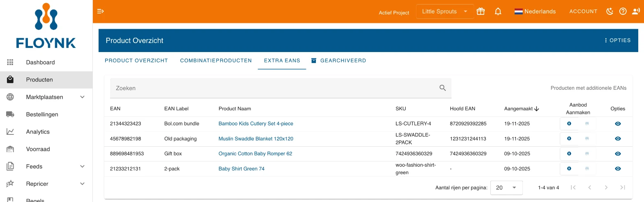Click the search magnifier icon
Image resolution: width=644 pixels, height=202 pixels.
443,88
